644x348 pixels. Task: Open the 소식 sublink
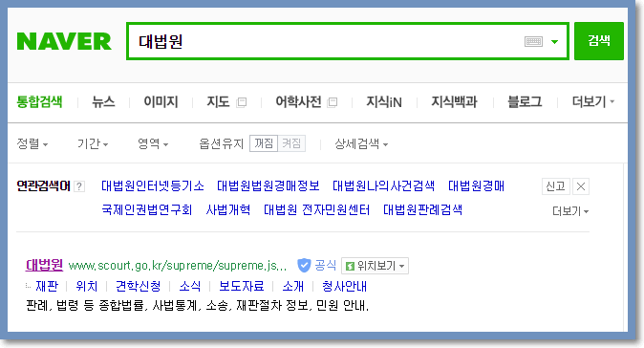190,286
